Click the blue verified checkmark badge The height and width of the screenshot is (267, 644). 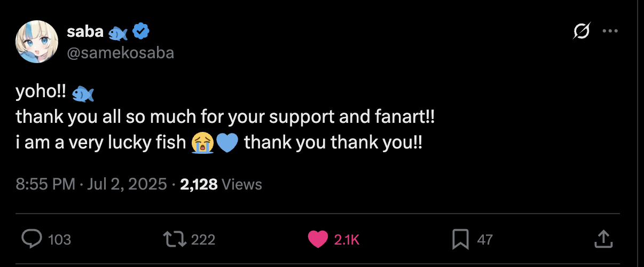140,32
